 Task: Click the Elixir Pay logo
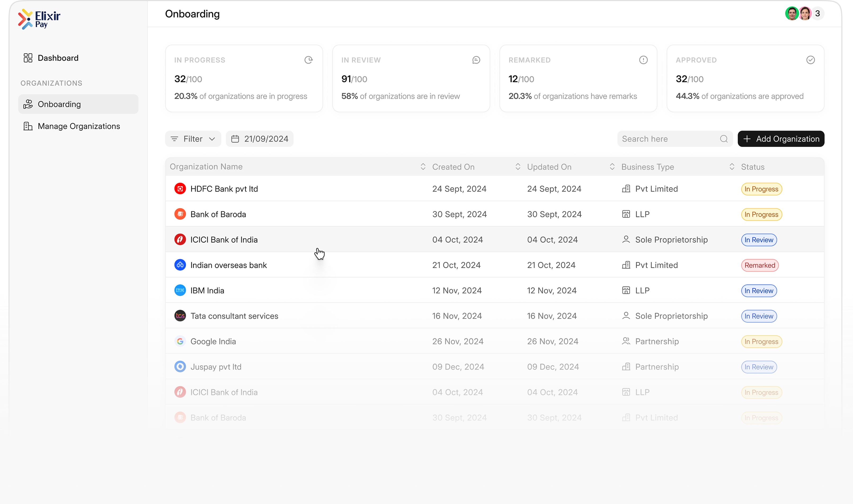pyautogui.click(x=39, y=19)
